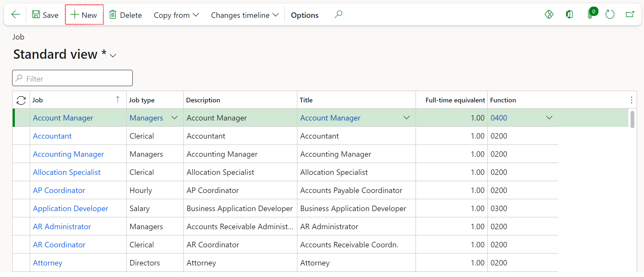Click Account Manager FTE value 1.00
The height and width of the screenshot is (277, 644).
tap(452, 118)
